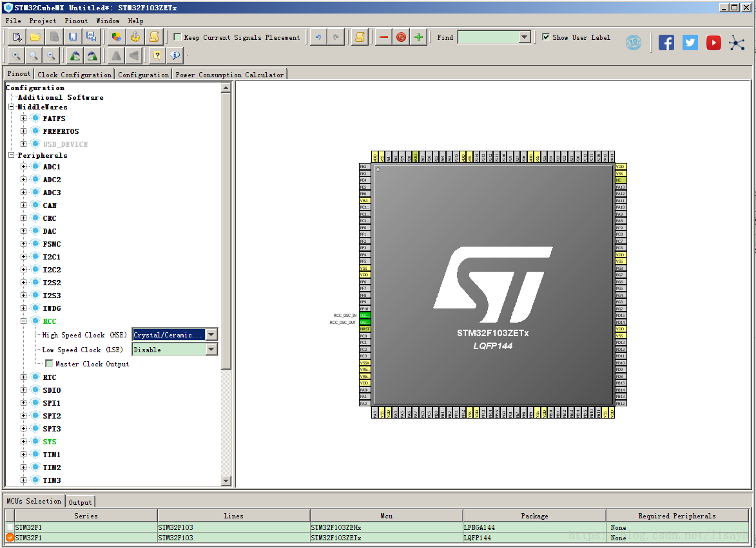This screenshot has width=756, height=548.
Task: Click the green RCC_OSC_IN pin on the chip
Action: coord(365,316)
